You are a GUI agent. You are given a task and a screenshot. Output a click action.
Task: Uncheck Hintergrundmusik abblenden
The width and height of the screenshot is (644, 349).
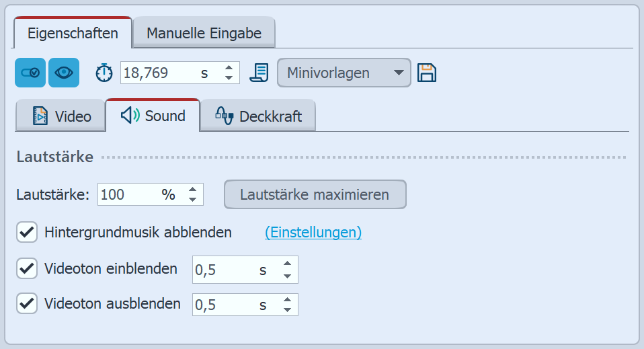coord(28,233)
